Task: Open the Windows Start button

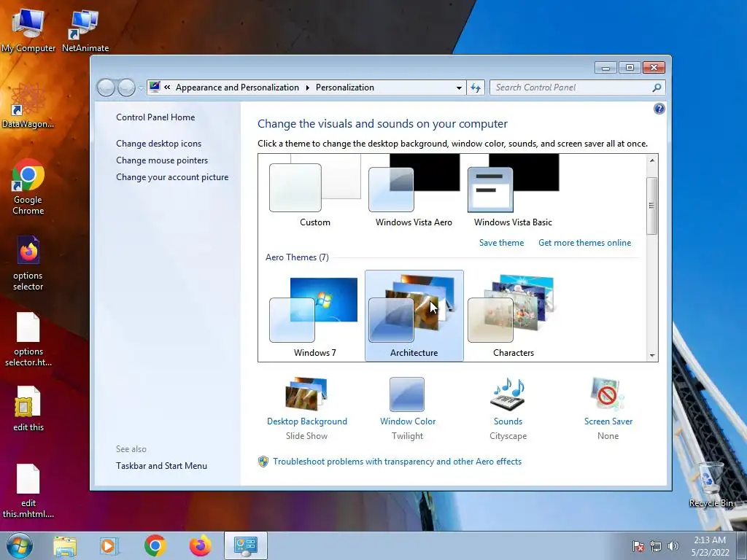Action: click(x=20, y=545)
